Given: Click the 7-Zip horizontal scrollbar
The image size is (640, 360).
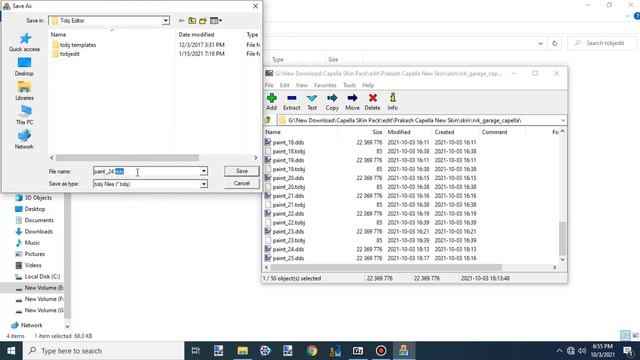Looking at the screenshot, I should 386,267.
